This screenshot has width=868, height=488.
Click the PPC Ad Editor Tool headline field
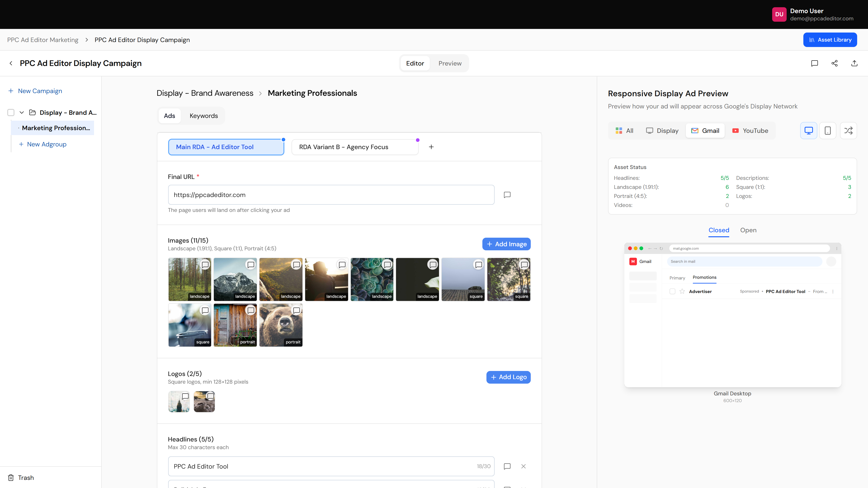coord(331,467)
